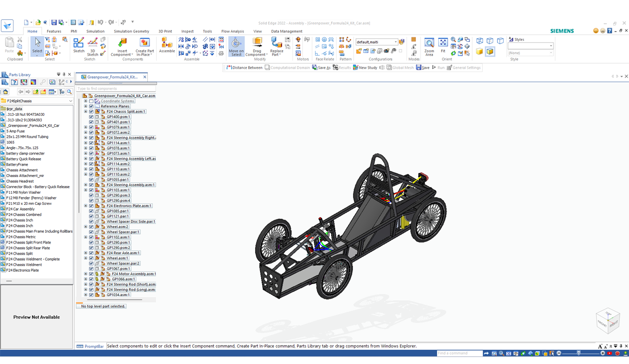
Task: Click the Open file icon in quick access
Action: click(x=38, y=23)
